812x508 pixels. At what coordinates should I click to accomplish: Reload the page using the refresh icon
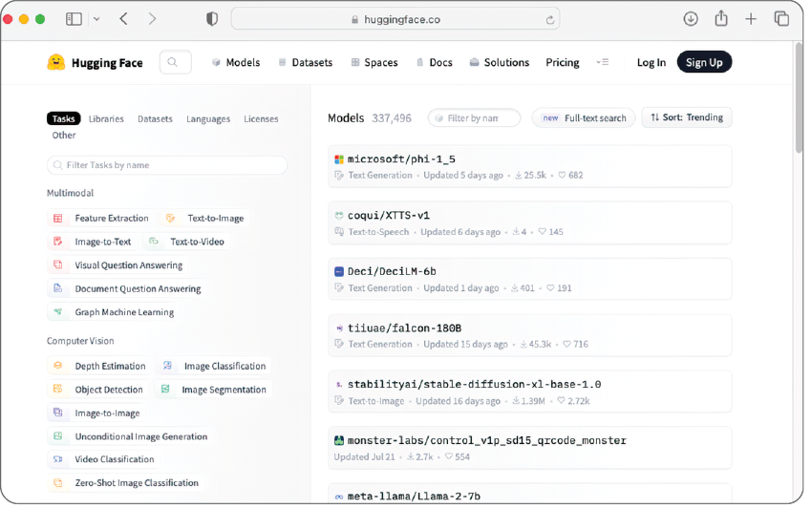550,20
